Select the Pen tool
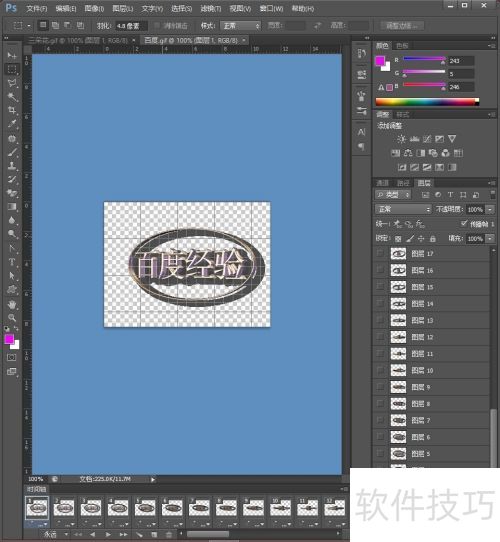Viewport: 500px width, 542px height. 12,248
